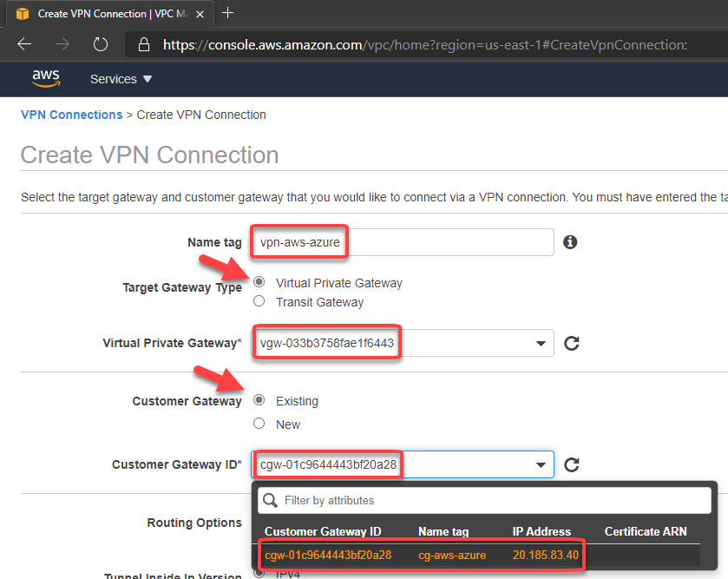Viewport: 728px width, 579px height.
Task: Click the Name tag input field
Action: [403, 242]
